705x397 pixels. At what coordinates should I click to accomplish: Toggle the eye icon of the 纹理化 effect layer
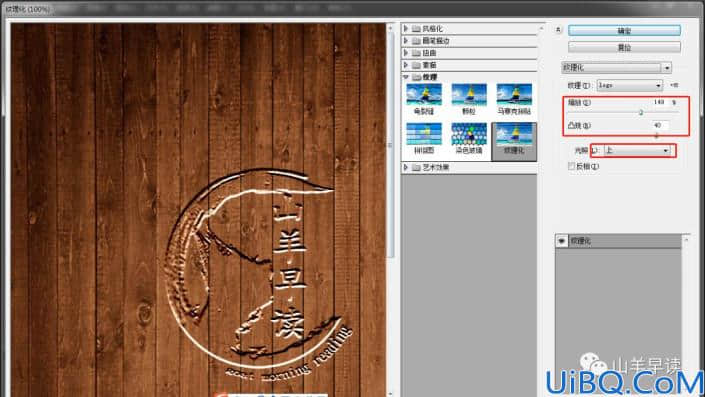(x=562, y=241)
